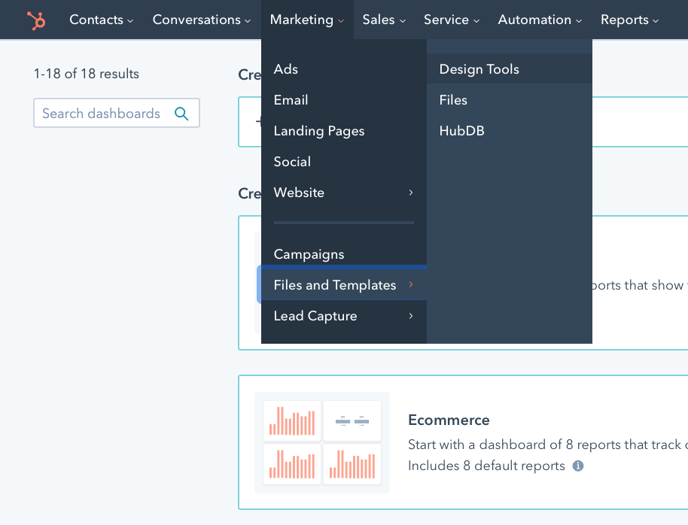Open the Service menu

[x=452, y=20]
